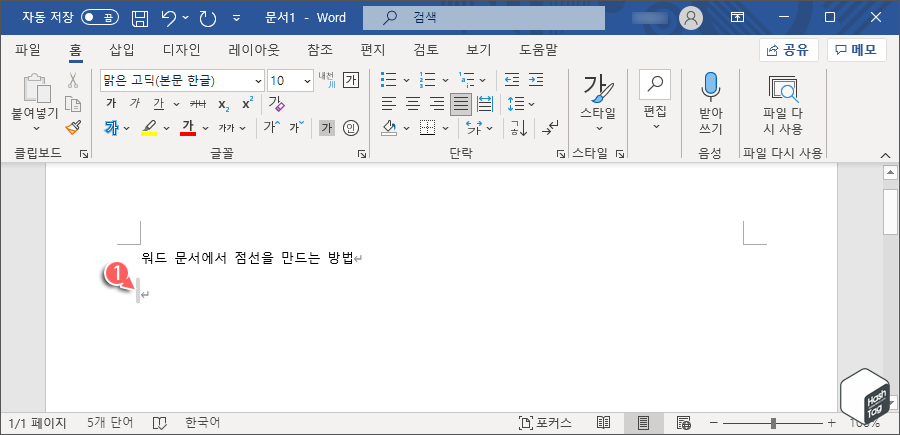Screen dimensions: 900x435
Task: Redo the last action
Action: click(207, 18)
